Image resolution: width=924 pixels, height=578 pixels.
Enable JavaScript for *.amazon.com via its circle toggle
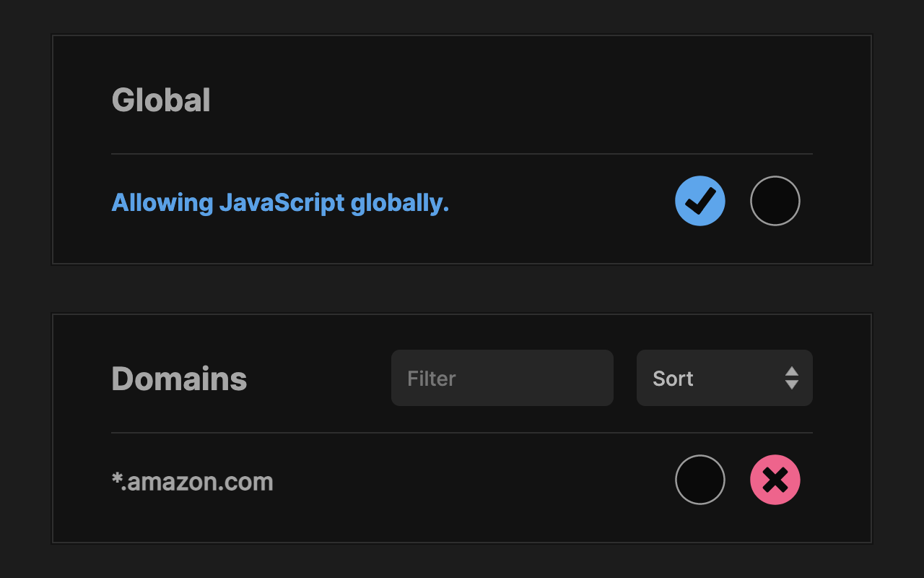700,479
